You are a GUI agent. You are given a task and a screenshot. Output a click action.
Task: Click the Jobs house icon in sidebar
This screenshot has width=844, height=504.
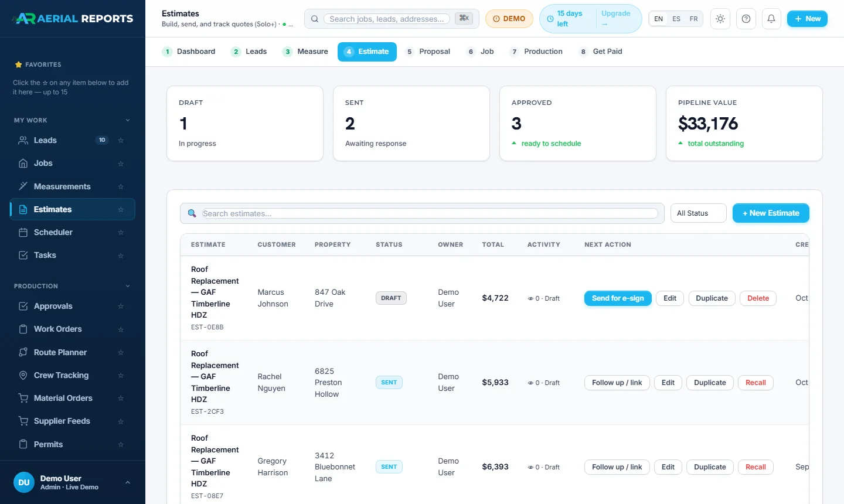click(x=23, y=164)
